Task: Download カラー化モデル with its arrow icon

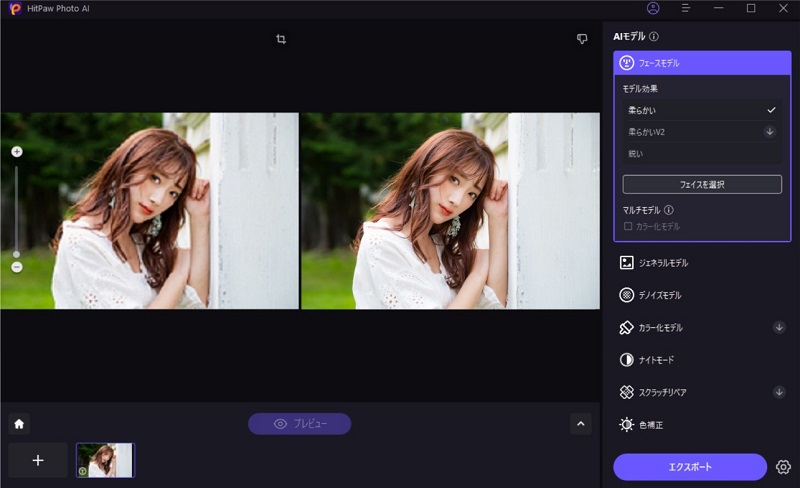Action: coord(779,327)
